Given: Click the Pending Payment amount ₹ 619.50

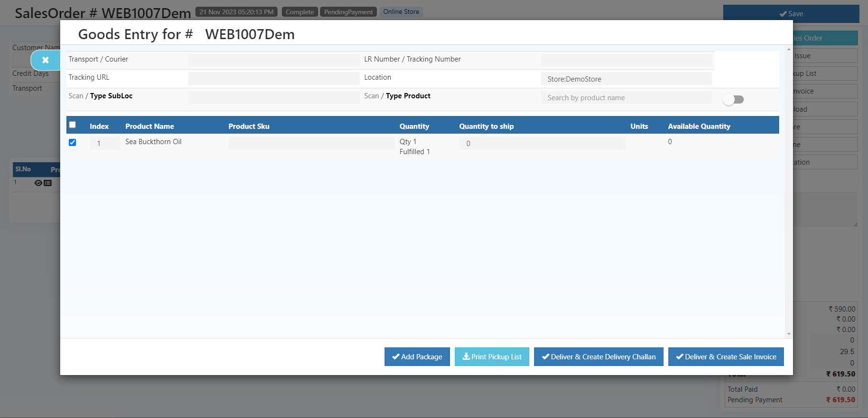Looking at the screenshot, I should pos(840,400).
